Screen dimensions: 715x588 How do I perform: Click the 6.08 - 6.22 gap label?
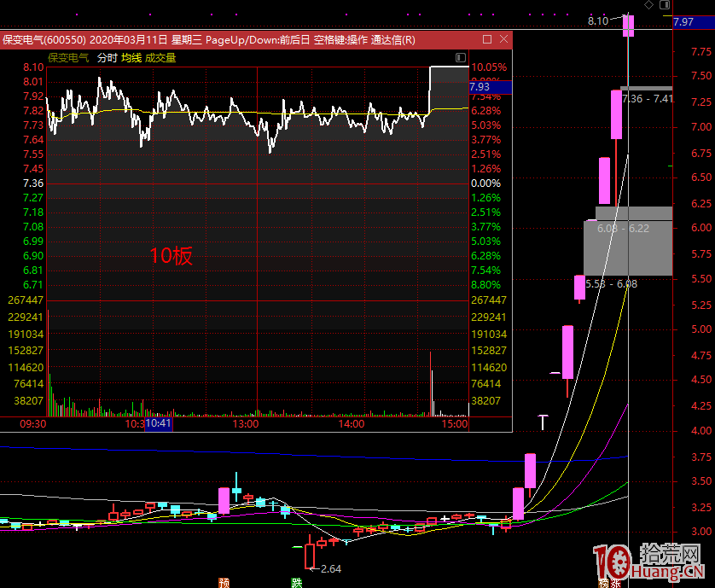tap(623, 228)
